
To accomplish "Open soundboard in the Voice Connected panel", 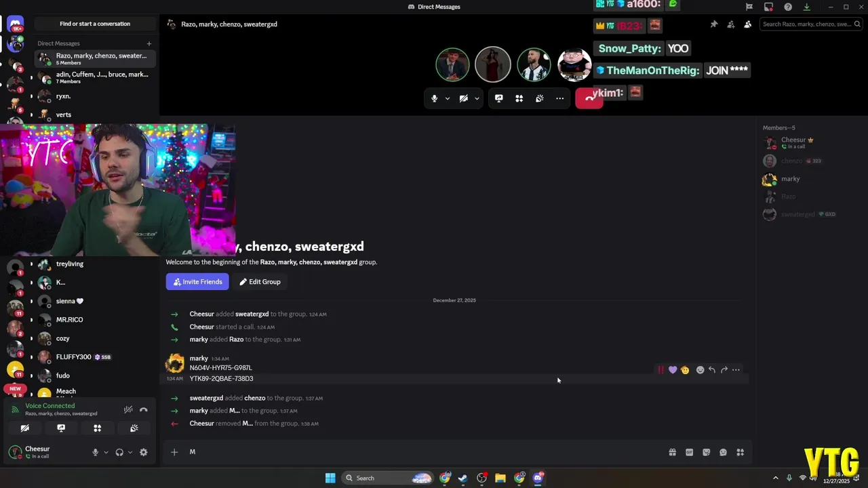I will (x=134, y=428).
